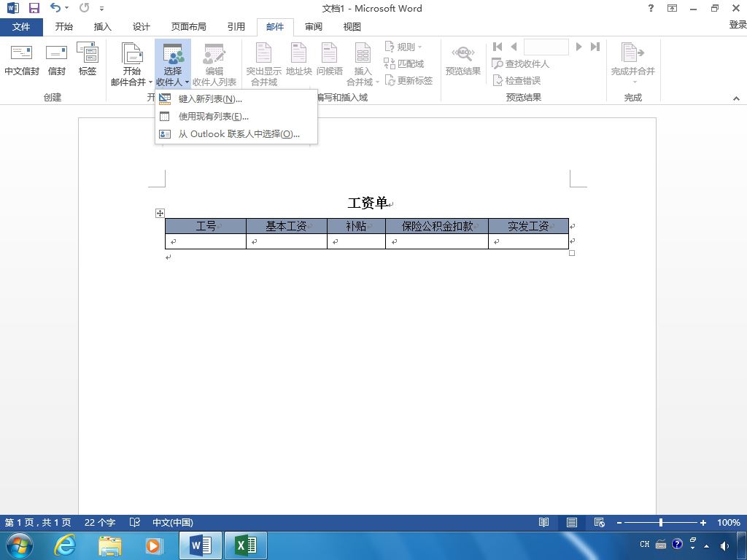Switch to the 设计 tab
The height and width of the screenshot is (560, 747).
[141, 27]
